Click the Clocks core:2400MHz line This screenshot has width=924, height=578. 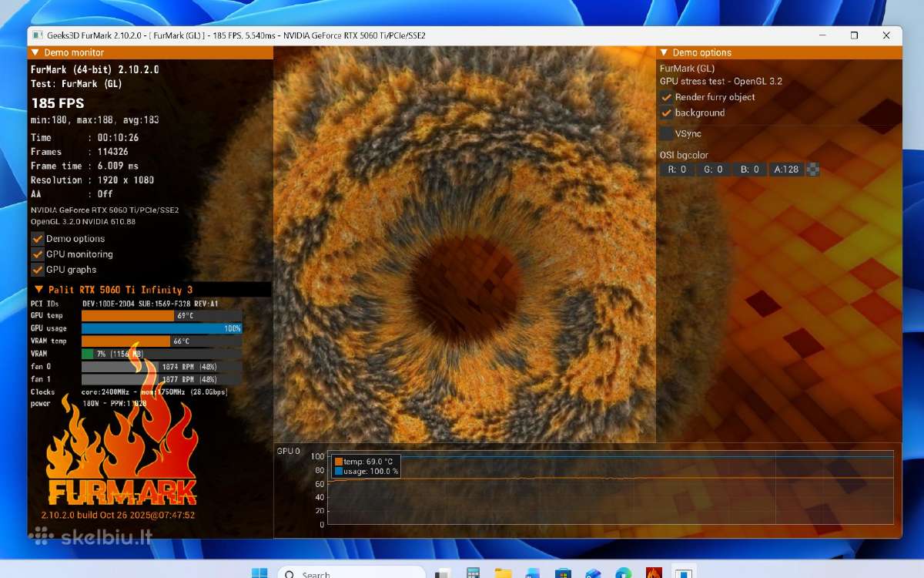[129, 392]
